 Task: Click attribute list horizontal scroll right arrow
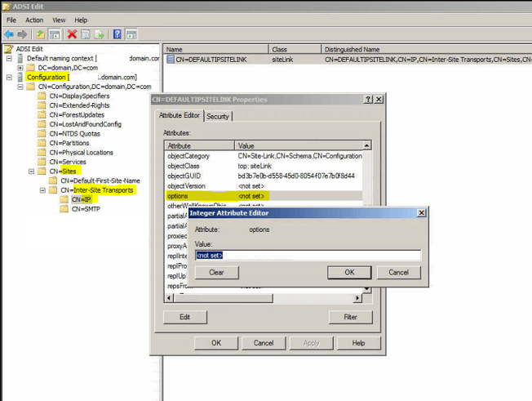[357, 298]
